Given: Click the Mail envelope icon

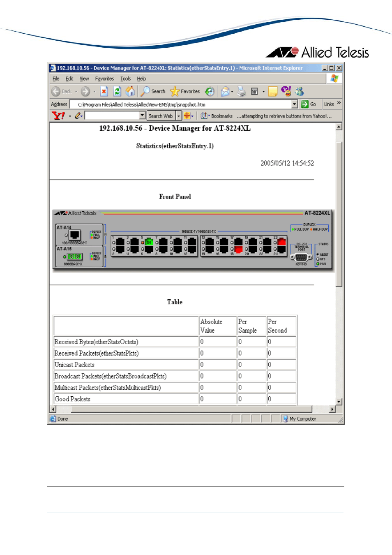Looking at the screenshot, I should click(225, 91).
